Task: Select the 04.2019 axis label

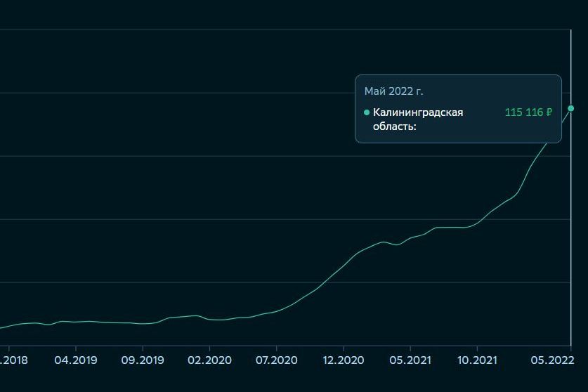Action: (x=75, y=360)
